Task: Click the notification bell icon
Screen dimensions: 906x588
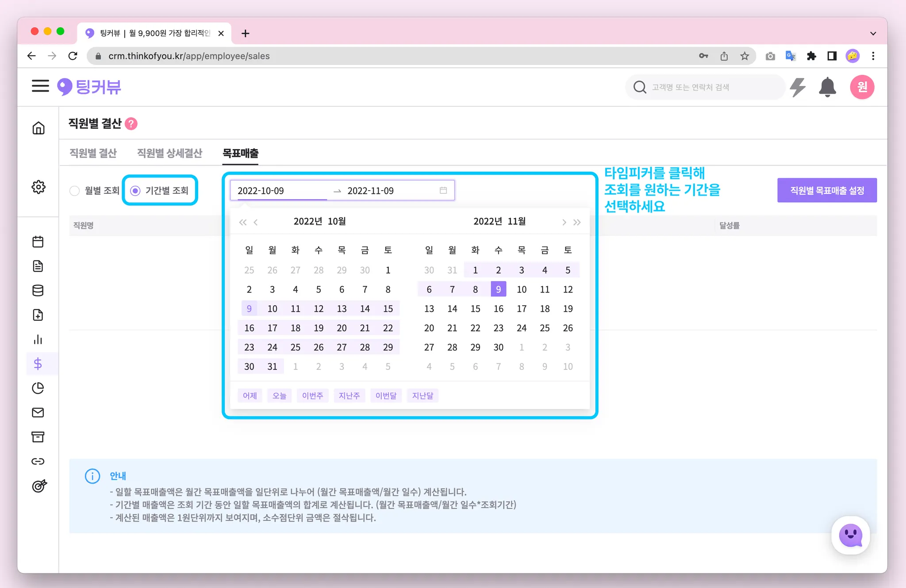Action: pyautogui.click(x=827, y=87)
